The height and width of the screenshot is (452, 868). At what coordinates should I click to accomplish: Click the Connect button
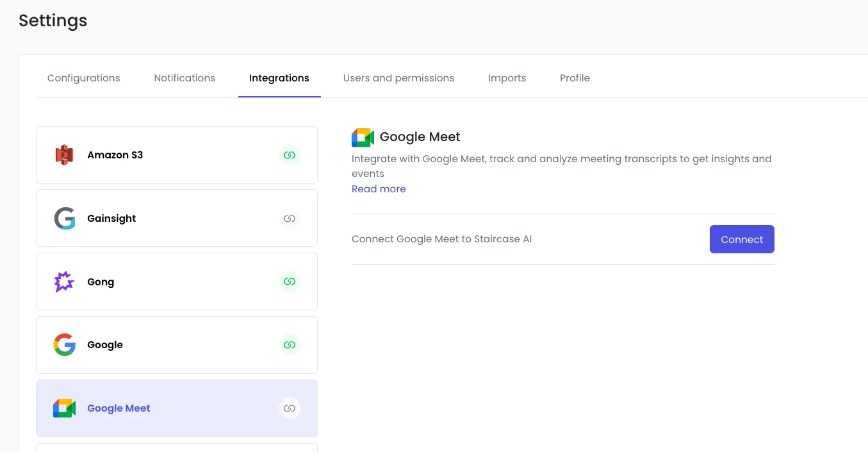(x=742, y=239)
